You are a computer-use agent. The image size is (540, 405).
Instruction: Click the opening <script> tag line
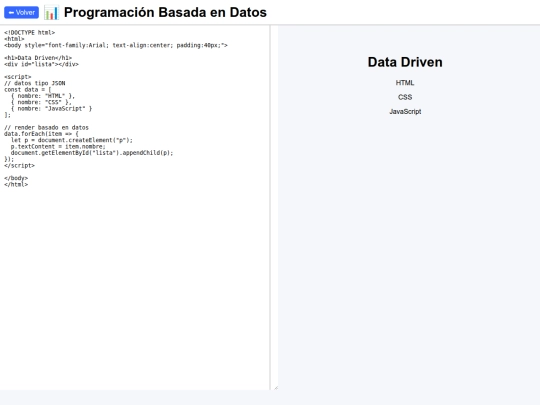tap(18, 77)
